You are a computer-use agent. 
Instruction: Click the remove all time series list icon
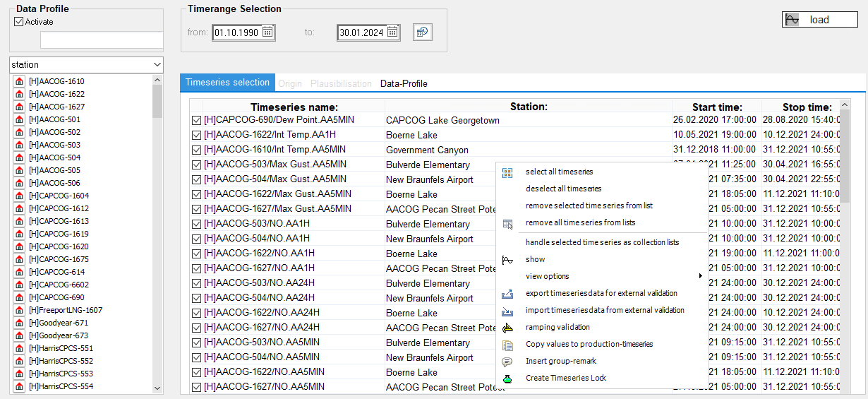[x=507, y=223]
